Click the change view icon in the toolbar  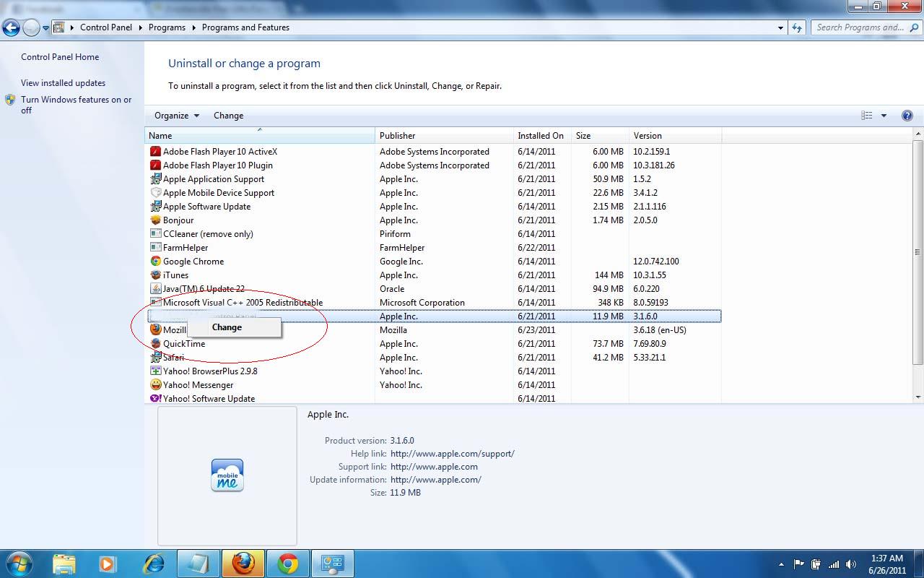867,116
